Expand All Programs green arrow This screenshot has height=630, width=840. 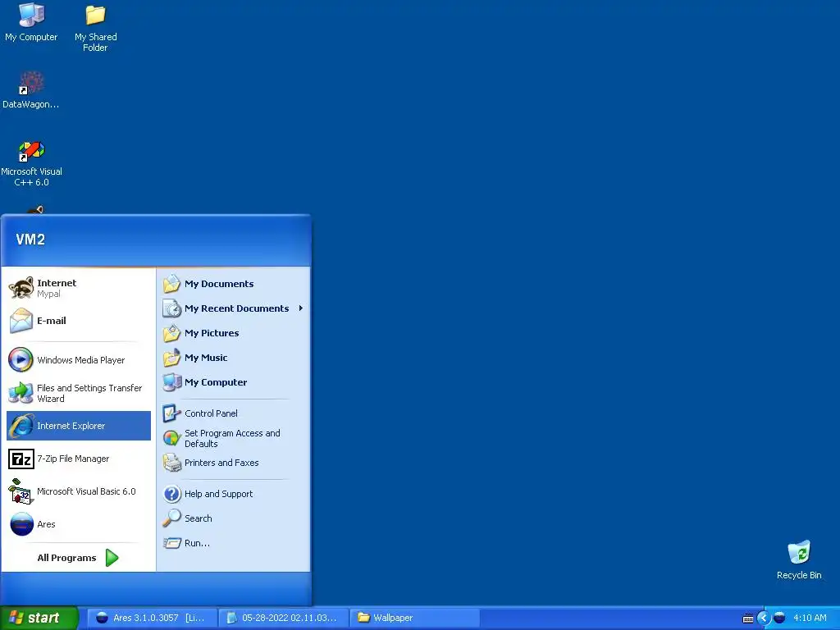pos(112,558)
